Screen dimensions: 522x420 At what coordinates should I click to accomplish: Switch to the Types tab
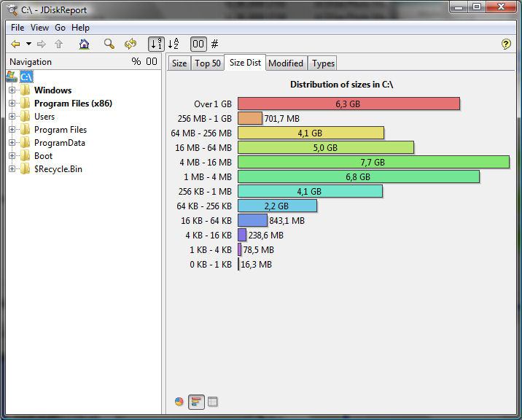tap(323, 63)
